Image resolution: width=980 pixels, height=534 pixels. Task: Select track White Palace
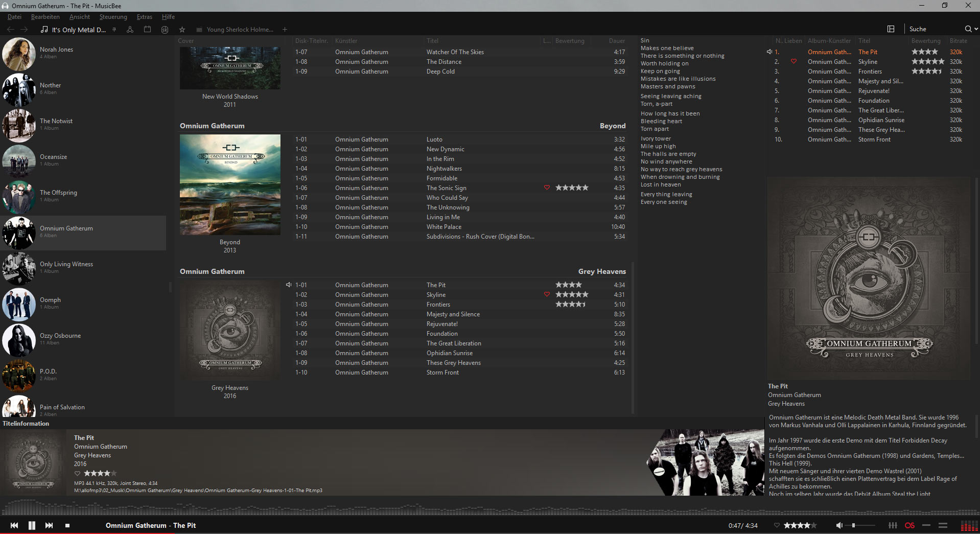pos(460,227)
